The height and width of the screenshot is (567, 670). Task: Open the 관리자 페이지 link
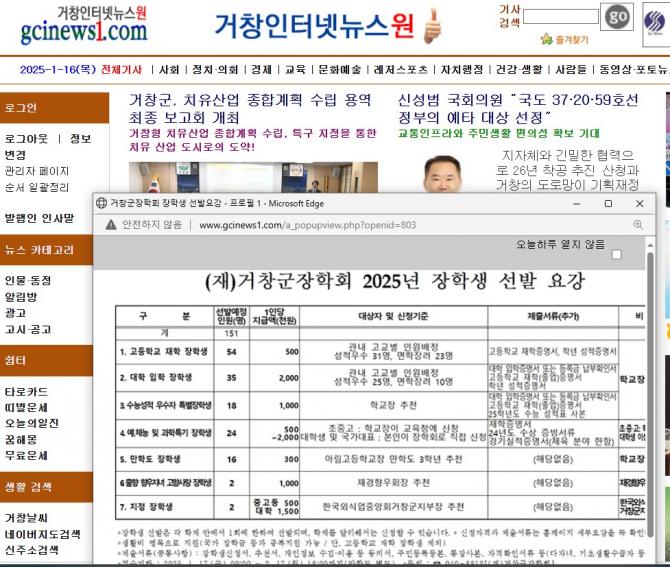(x=37, y=171)
